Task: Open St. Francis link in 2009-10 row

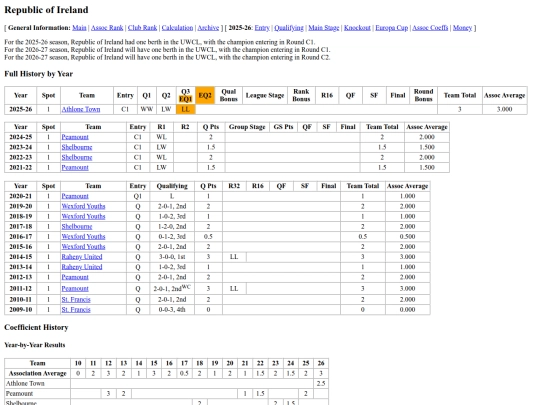Action: coord(76,310)
